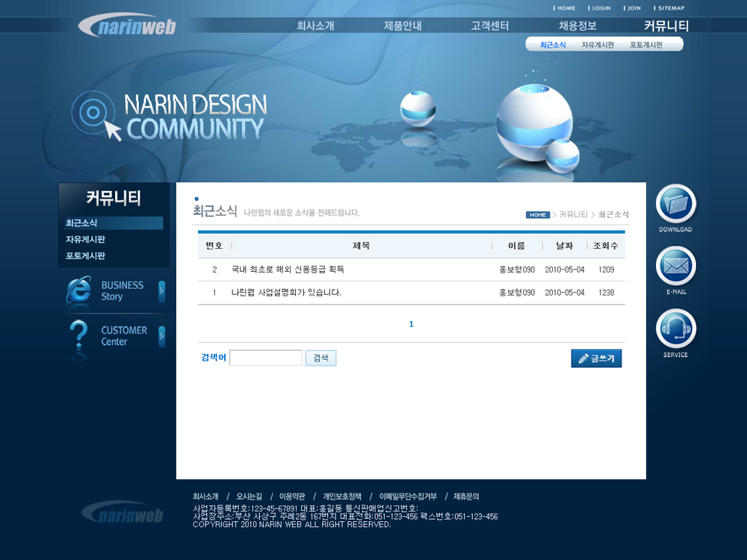
Task: Click the LOGIN link at top
Action: pos(601,8)
